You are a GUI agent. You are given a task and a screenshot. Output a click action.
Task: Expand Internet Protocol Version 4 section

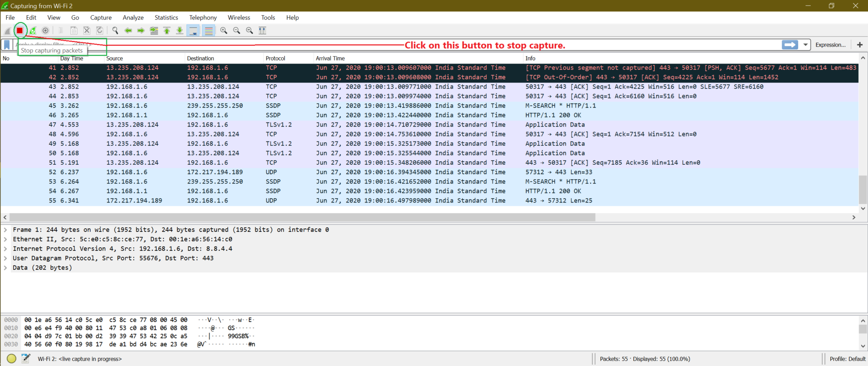pyautogui.click(x=6, y=249)
